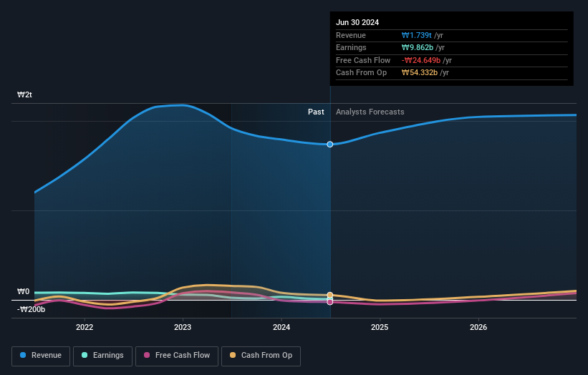Click the ₩1.739t revenue value
The width and height of the screenshot is (588, 375).
pos(417,35)
